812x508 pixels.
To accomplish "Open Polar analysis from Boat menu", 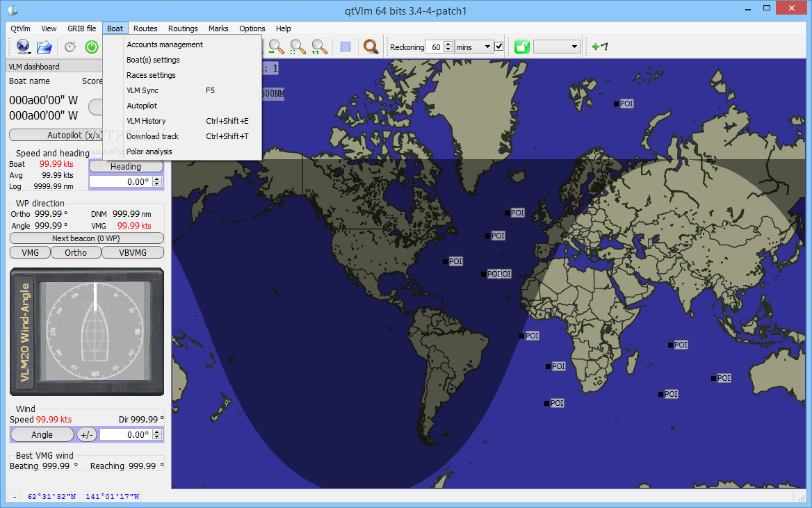I will 182,151.
